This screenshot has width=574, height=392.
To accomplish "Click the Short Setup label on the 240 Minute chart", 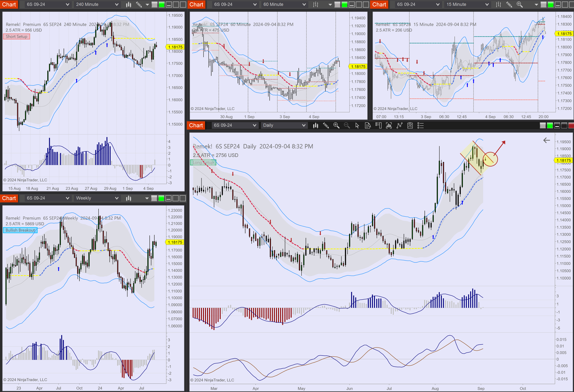I will (x=16, y=36).
